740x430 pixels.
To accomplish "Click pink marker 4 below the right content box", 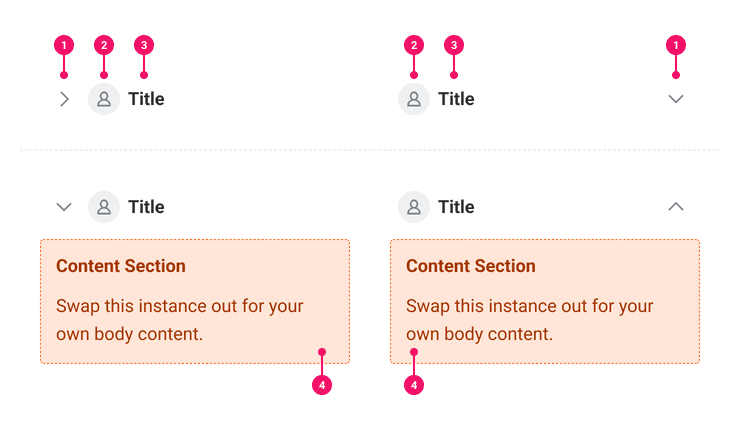I will click(x=414, y=384).
